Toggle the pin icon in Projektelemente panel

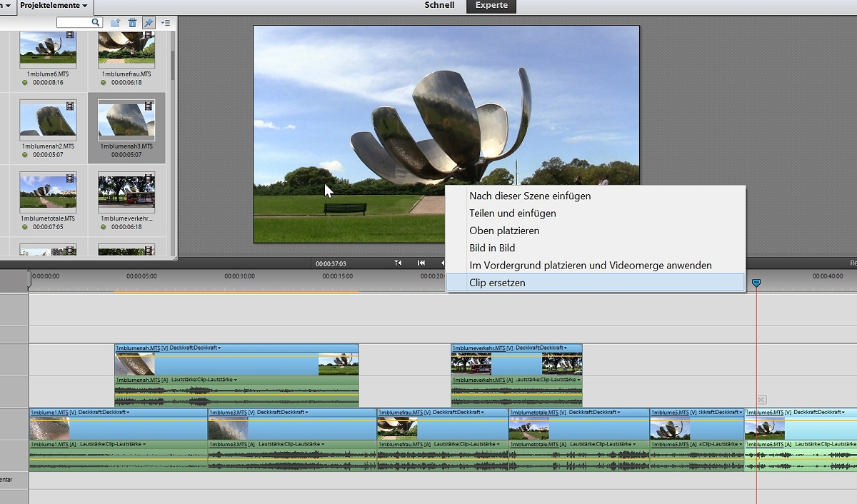(149, 23)
